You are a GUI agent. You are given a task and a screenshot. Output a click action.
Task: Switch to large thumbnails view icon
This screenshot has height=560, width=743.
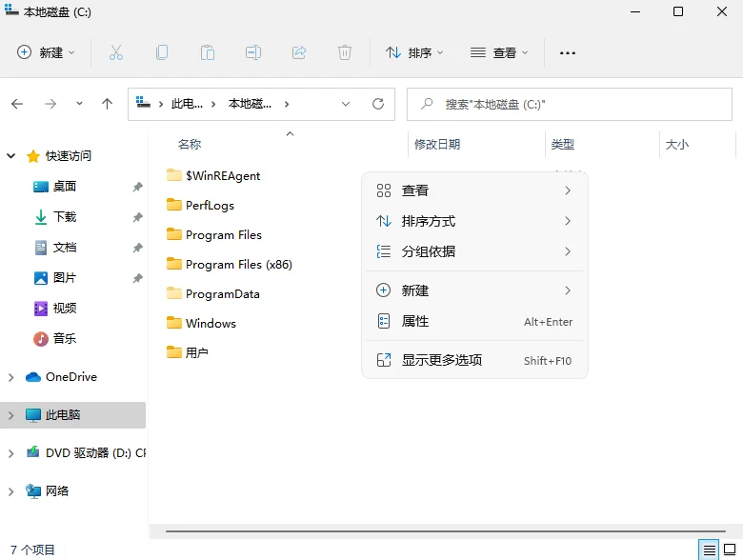coord(731,550)
